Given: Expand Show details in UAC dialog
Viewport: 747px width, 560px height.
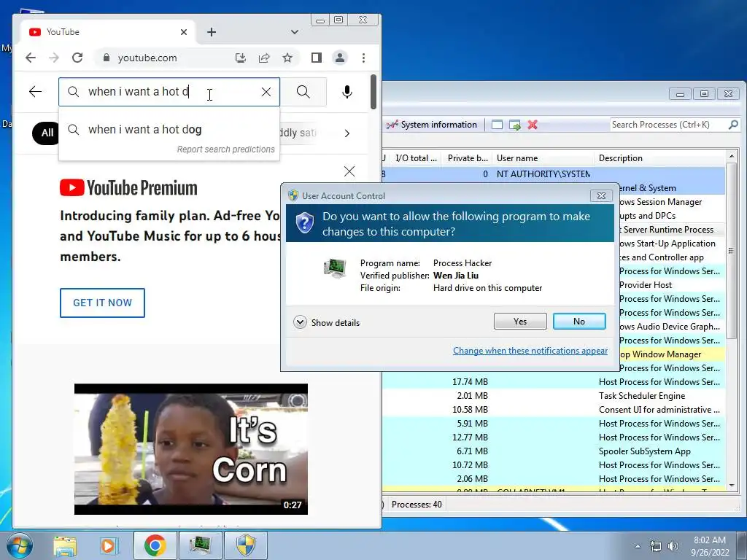Looking at the screenshot, I should click(x=327, y=322).
